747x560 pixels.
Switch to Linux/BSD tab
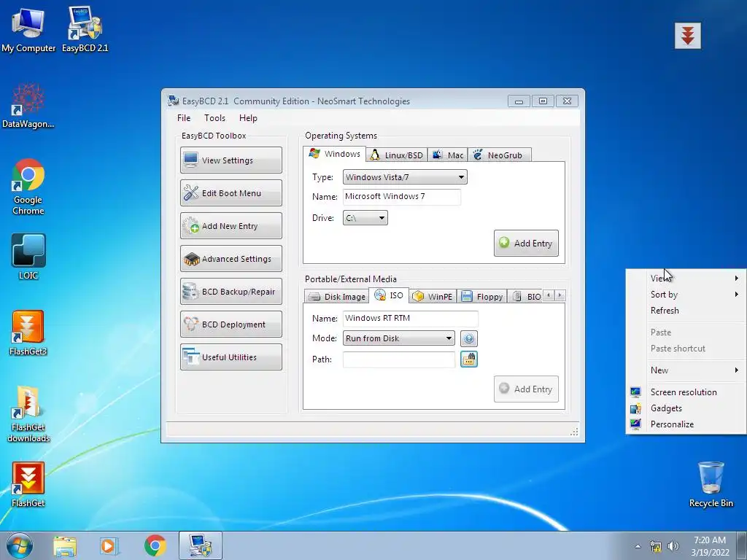click(397, 155)
